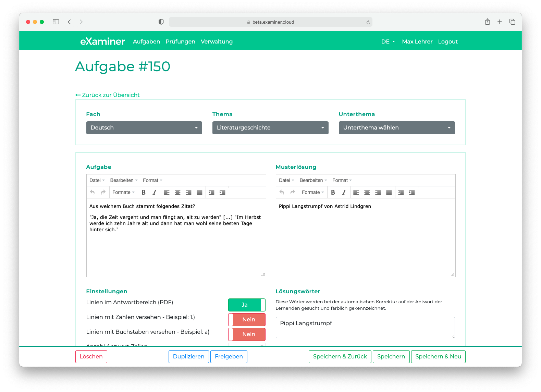Align text right in Aufgabe editor

188,192
